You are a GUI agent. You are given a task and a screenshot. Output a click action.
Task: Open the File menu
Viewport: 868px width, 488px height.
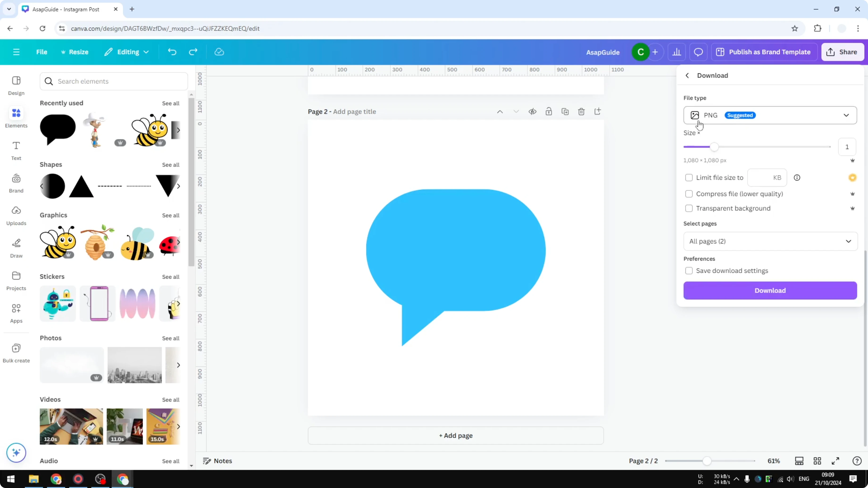point(42,52)
